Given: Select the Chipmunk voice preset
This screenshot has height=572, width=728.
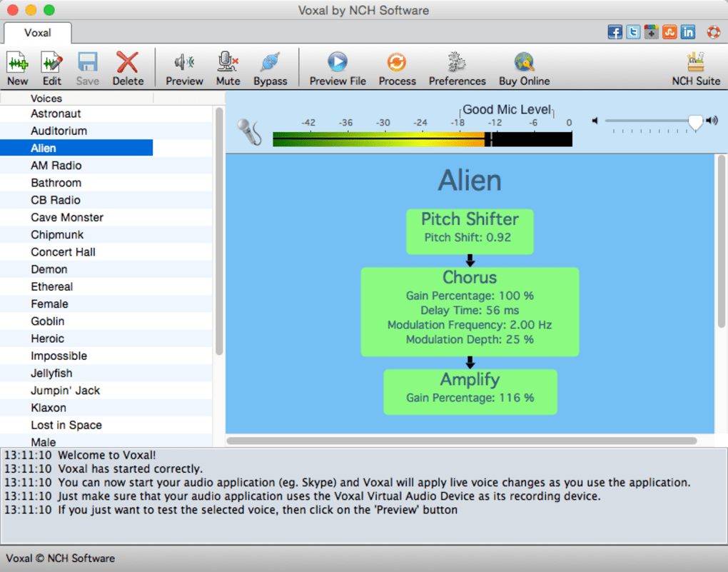Looking at the screenshot, I should (57, 234).
